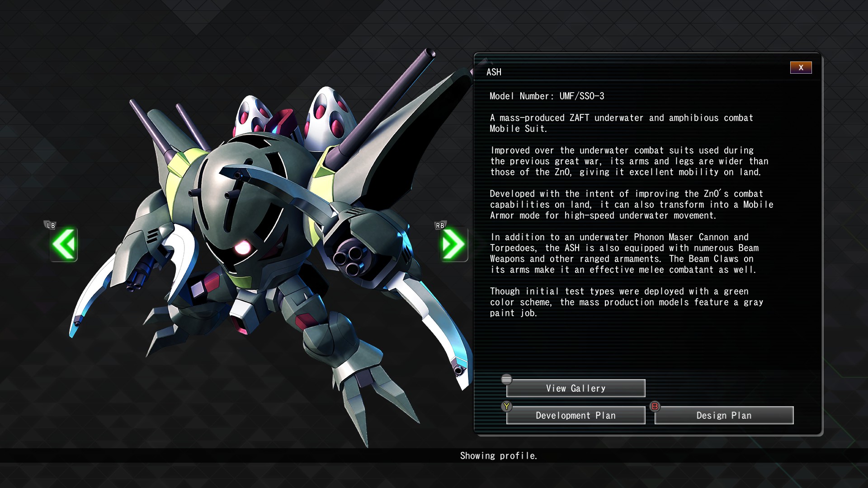Click the menu glyph beside View Gallery
This screenshot has width=868, height=488.
[x=506, y=379]
